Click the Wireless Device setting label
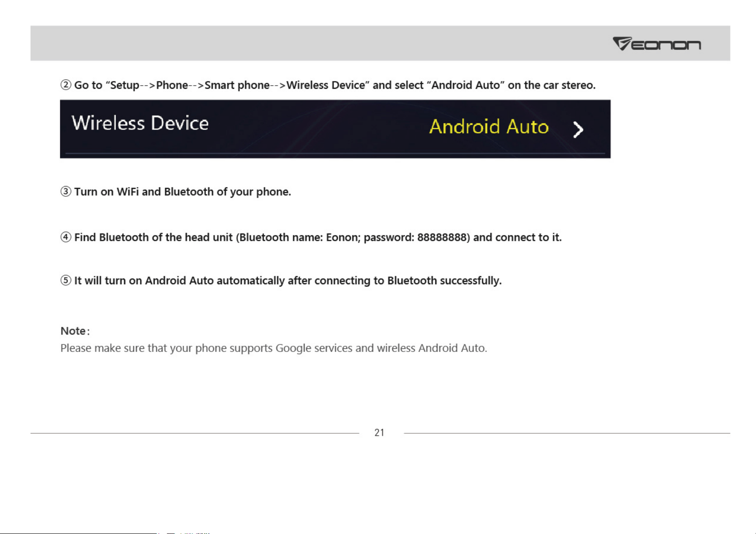The width and height of the screenshot is (756, 534). click(140, 123)
